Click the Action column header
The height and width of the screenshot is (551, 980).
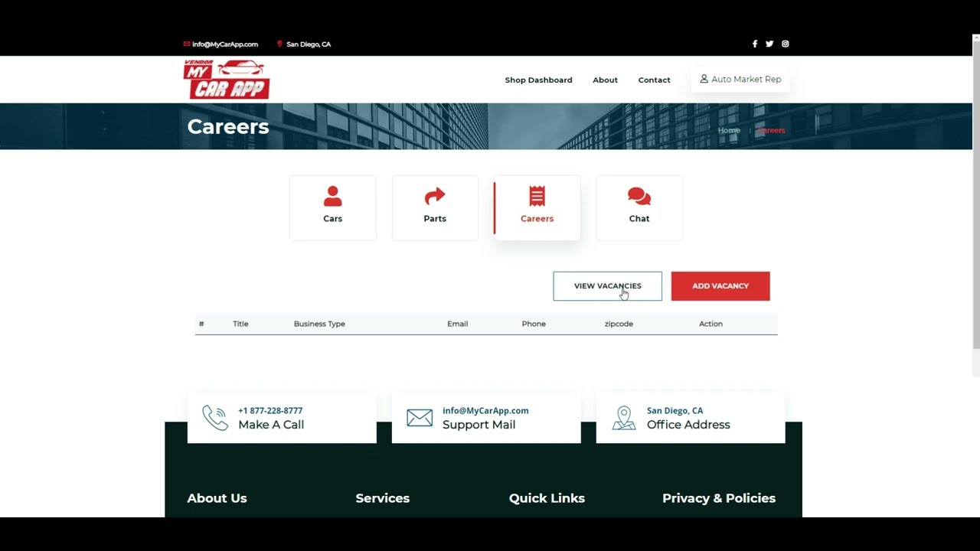(x=710, y=324)
